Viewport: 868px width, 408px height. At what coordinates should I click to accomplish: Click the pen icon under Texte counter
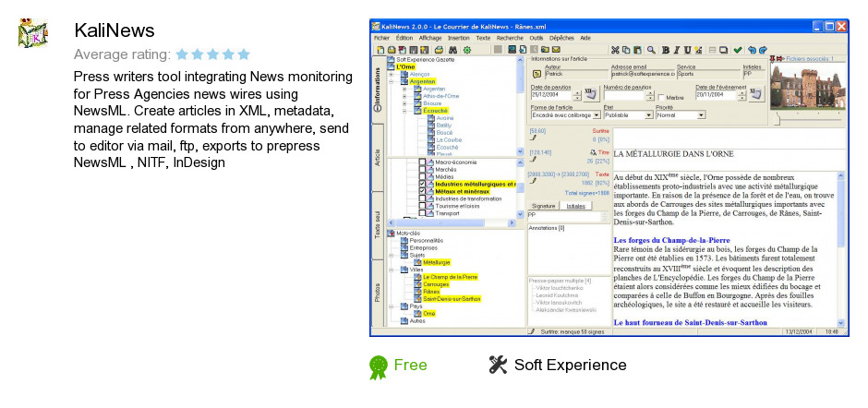pyautogui.click(x=533, y=180)
